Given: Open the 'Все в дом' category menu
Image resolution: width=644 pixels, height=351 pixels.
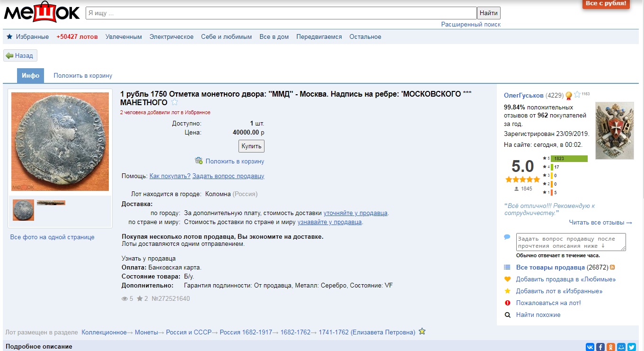Looking at the screenshot, I should click(274, 37).
